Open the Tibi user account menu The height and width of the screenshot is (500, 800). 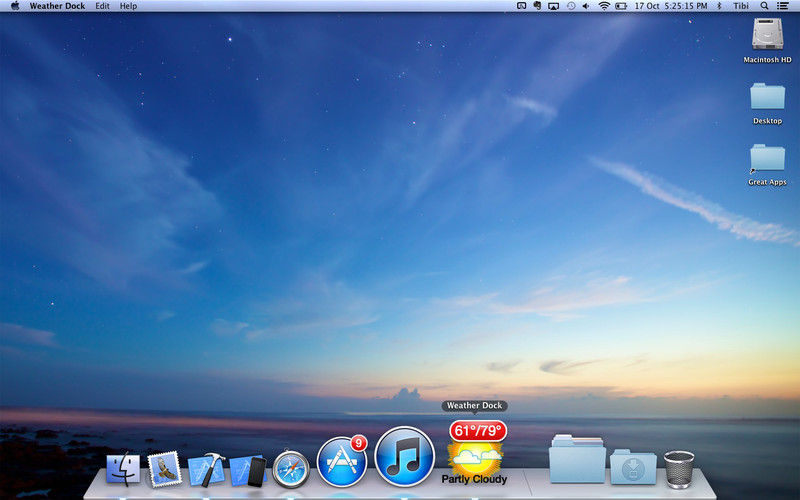(x=742, y=6)
